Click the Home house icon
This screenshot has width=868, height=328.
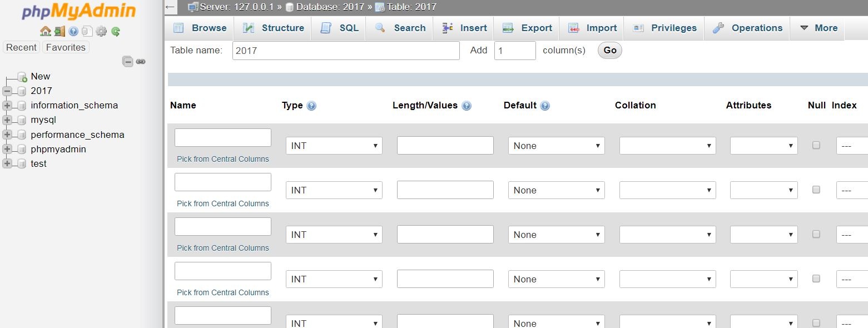[x=46, y=31]
